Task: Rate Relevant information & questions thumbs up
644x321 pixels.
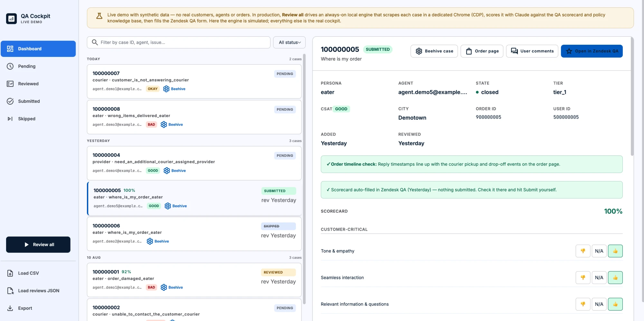Action: coord(615,304)
